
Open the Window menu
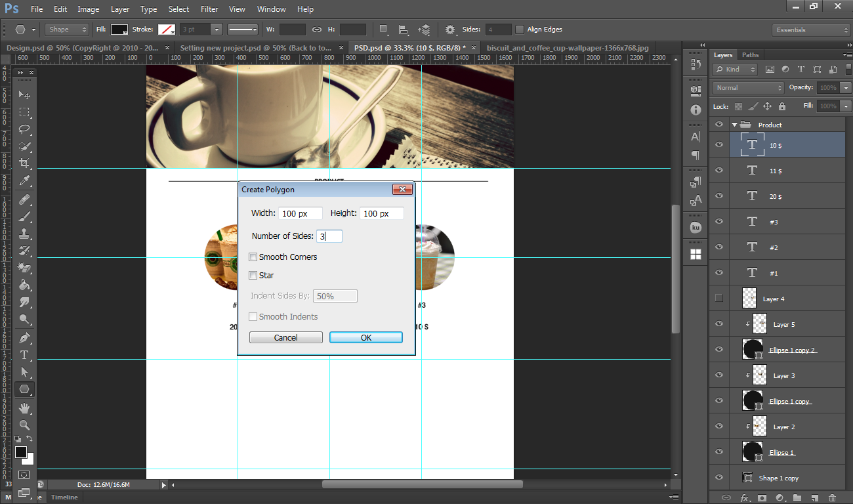coord(271,9)
